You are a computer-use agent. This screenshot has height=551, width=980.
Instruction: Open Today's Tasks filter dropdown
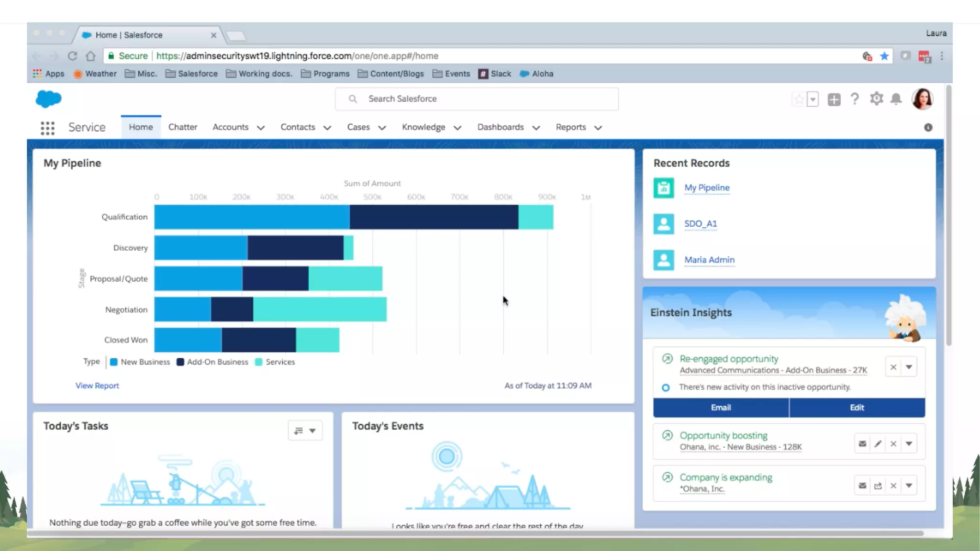305,430
